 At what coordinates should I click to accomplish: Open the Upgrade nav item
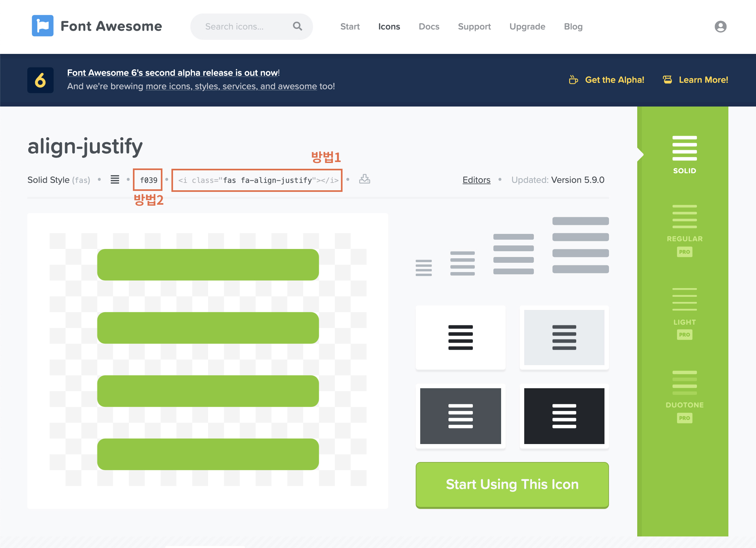coord(527,27)
